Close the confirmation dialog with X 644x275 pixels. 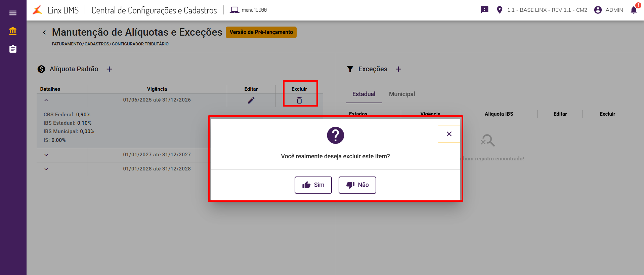[x=449, y=134]
